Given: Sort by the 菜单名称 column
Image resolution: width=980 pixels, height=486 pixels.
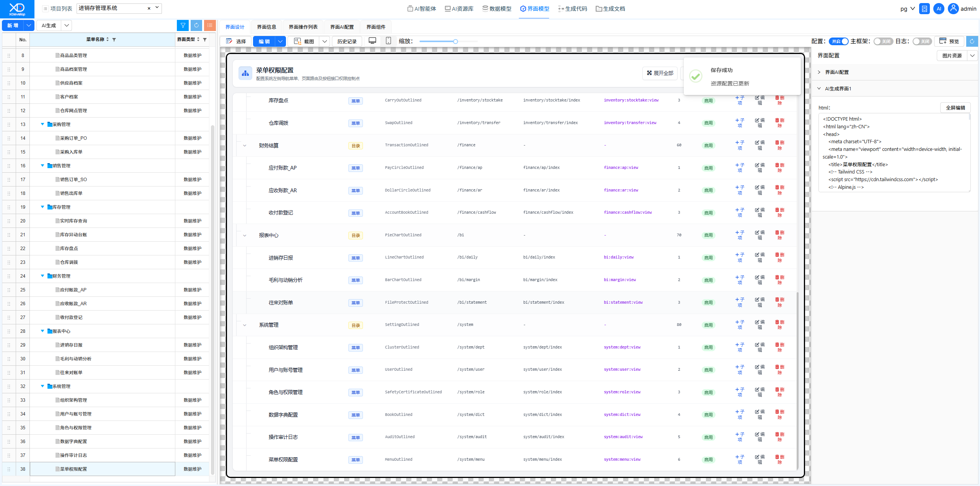Looking at the screenshot, I should coord(108,39).
